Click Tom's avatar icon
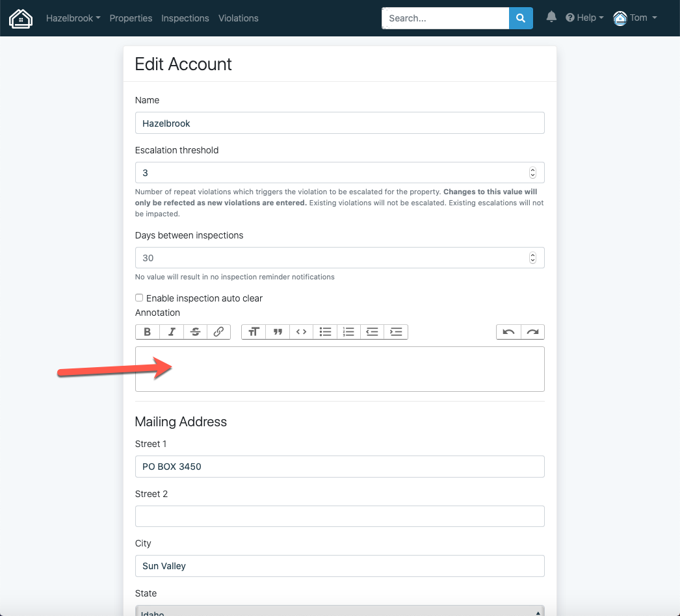The width and height of the screenshot is (680, 616). (x=620, y=18)
